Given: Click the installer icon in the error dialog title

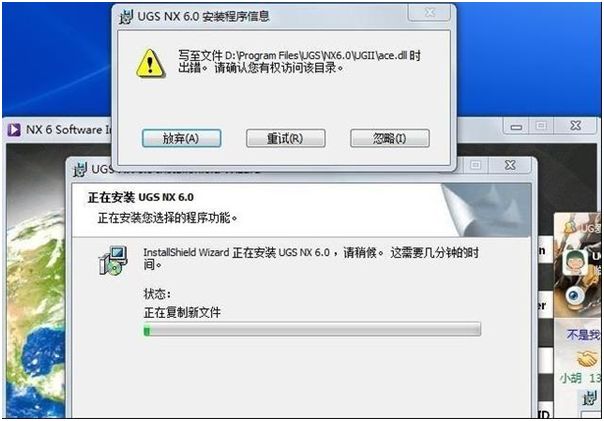Looking at the screenshot, I should [x=126, y=17].
